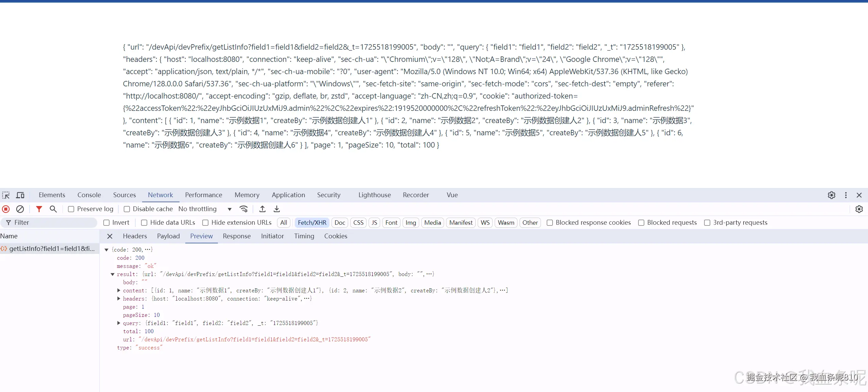Select the Fetch/XHR filter button
The width and height of the screenshot is (868, 392).
tap(312, 223)
